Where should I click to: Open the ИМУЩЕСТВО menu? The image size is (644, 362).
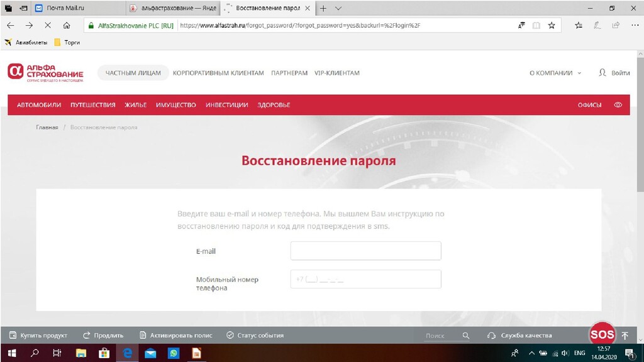[x=176, y=105]
